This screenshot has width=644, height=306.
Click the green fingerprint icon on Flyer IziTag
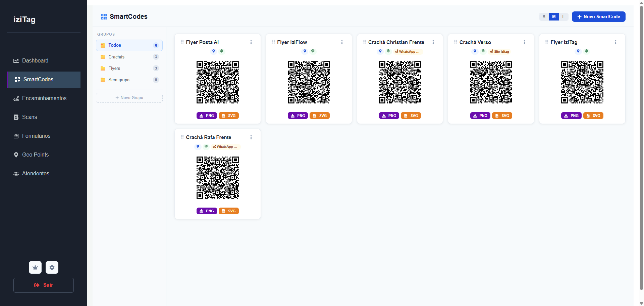click(x=587, y=51)
